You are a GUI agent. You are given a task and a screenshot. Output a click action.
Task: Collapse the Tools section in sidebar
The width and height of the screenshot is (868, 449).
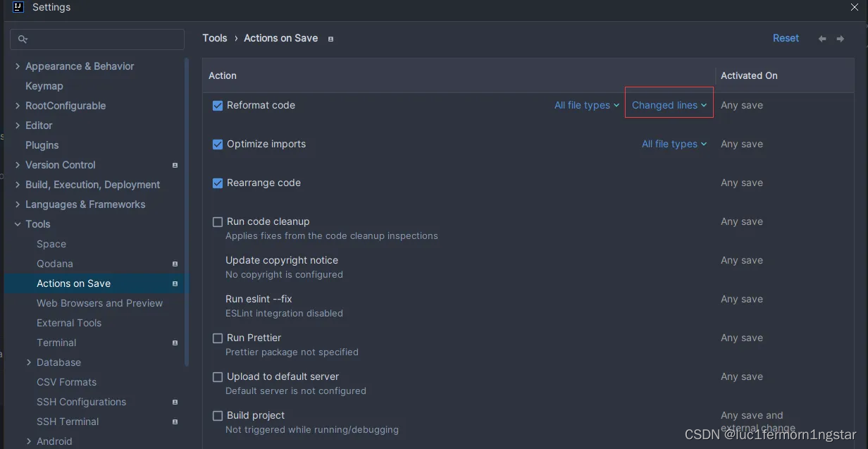pos(17,224)
